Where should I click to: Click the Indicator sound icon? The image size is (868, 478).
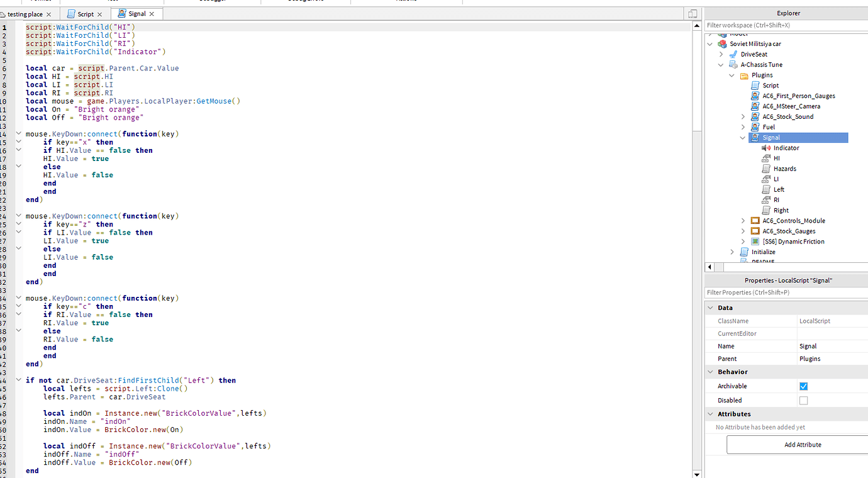pyautogui.click(x=766, y=148)
